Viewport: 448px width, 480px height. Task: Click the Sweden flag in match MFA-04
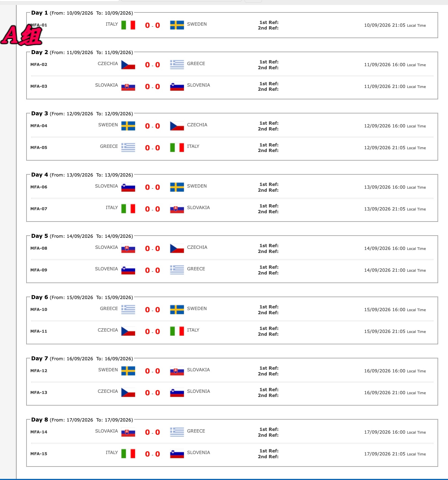[x=128, y=126]
